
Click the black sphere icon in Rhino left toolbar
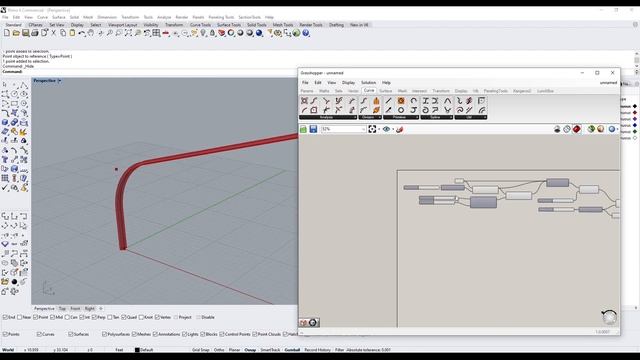click(x=14, y=282)
